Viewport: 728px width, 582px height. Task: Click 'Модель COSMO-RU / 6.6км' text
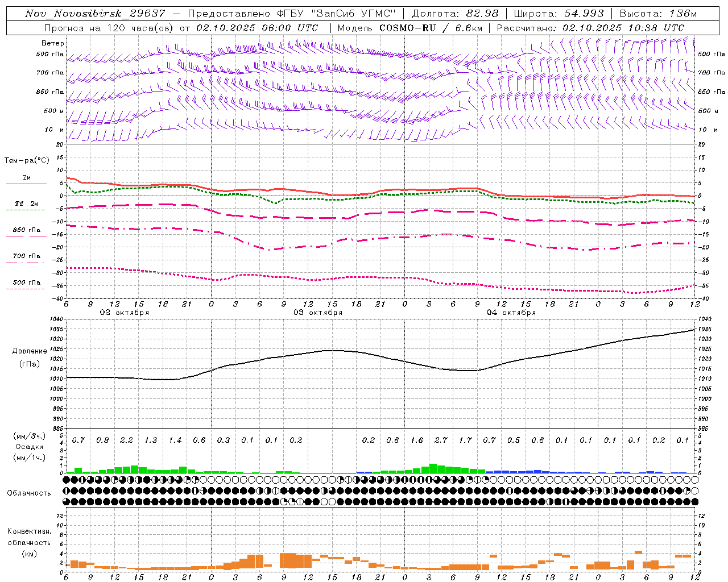(x=409, y=28)
